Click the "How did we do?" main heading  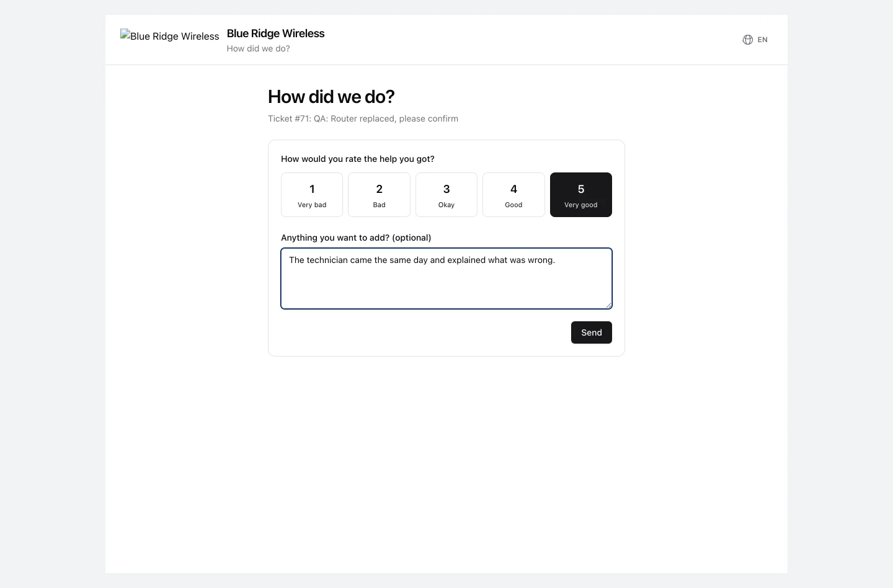(331, 97)
